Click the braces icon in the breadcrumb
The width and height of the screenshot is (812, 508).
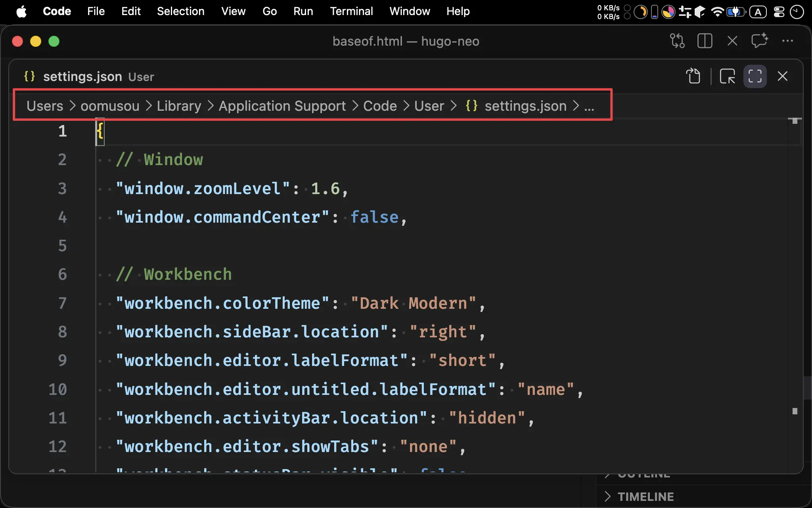(x=471, y=106)
